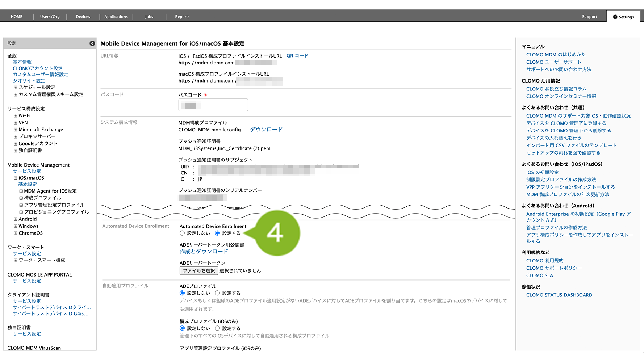Viewport: 644px width, 362px height.
Task: Open the Jobs menu
Action: coord(149,17)
